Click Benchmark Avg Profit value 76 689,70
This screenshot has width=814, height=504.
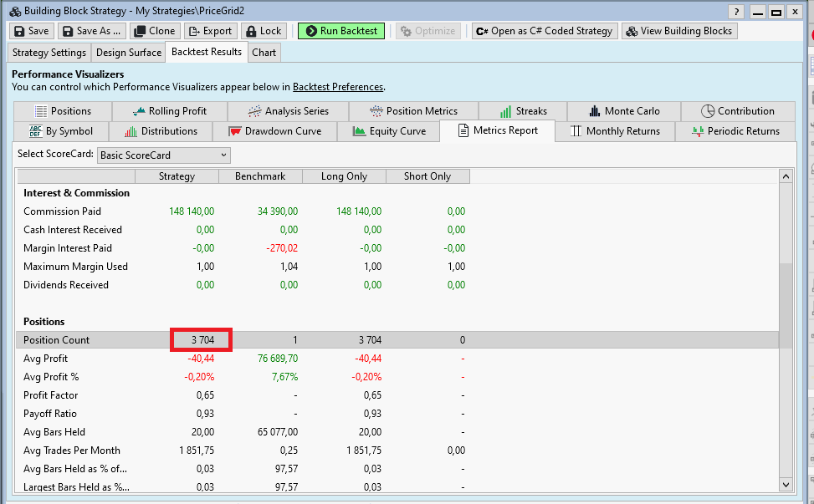coord(278,359)
